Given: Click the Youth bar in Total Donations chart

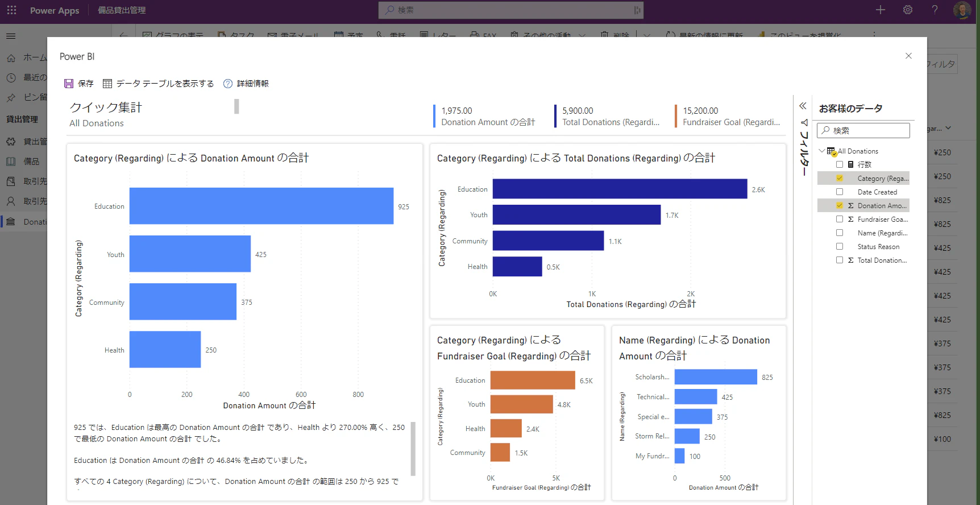Looking at the screenshot, I should (576, 215).
